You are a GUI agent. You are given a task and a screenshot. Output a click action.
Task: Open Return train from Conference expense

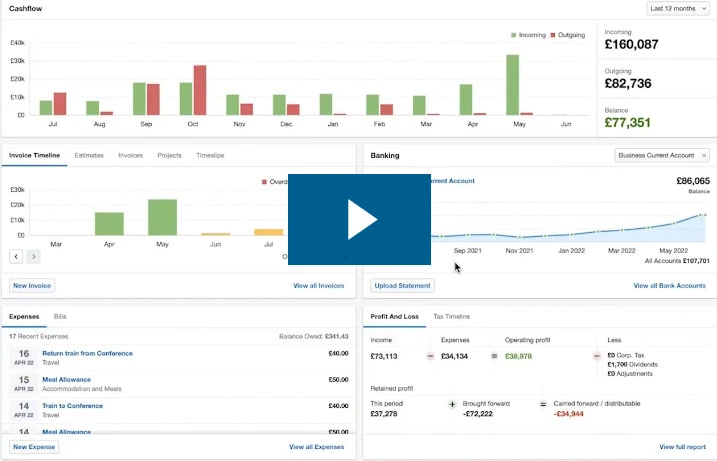(x=87, y=354)
